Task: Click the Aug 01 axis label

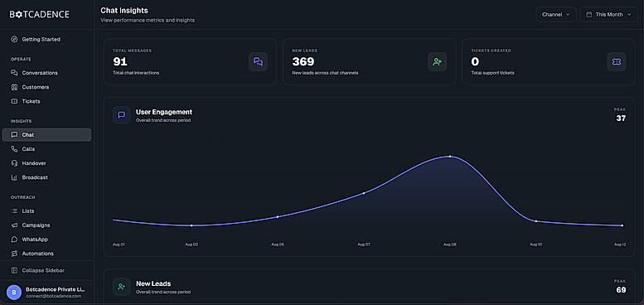Action: pyautogui.click(x=119, y=244)
